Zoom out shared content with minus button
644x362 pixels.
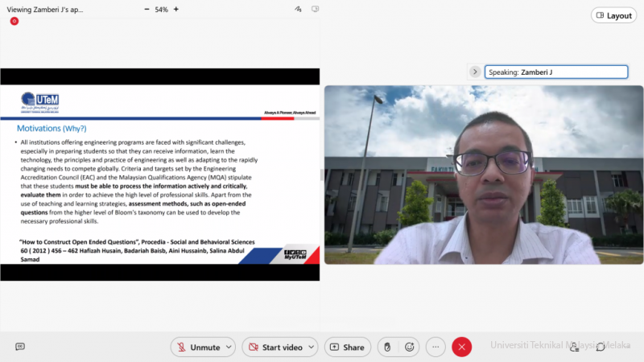[146, 10]
